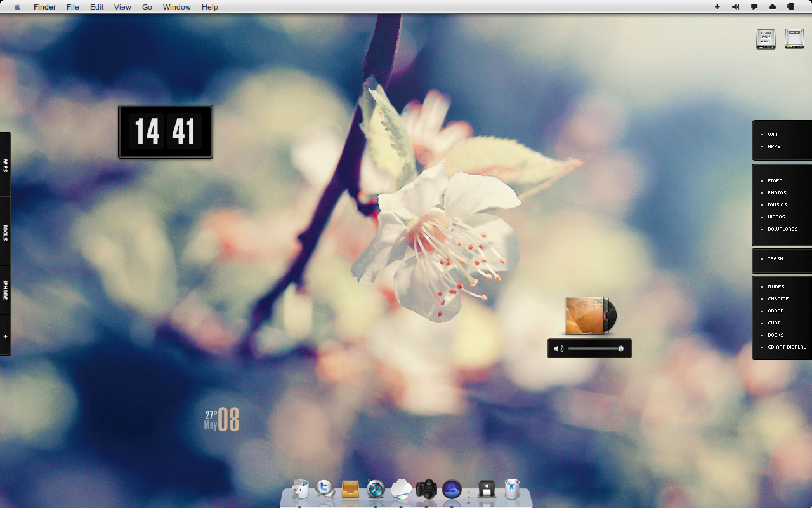Open the blue wave orb dock icon
This screenshot has width=812, height=508.
coord(452,490)
